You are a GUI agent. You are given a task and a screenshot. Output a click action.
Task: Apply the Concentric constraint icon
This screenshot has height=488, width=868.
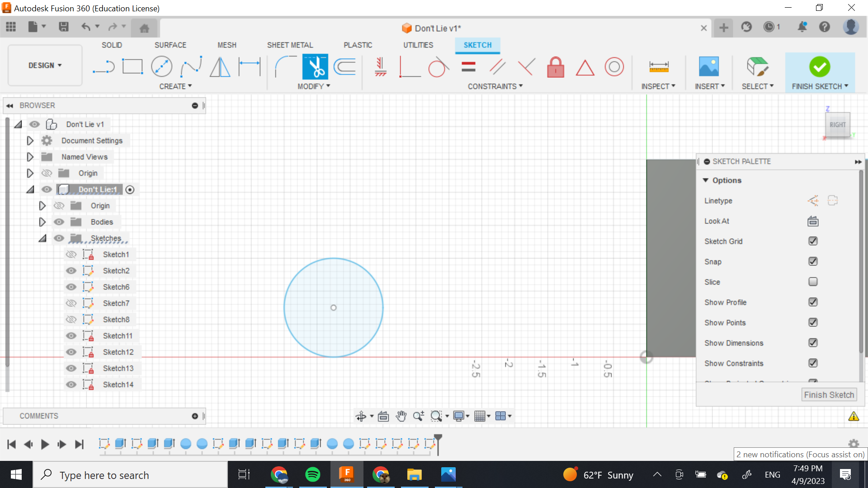click(x=614, y=67)
